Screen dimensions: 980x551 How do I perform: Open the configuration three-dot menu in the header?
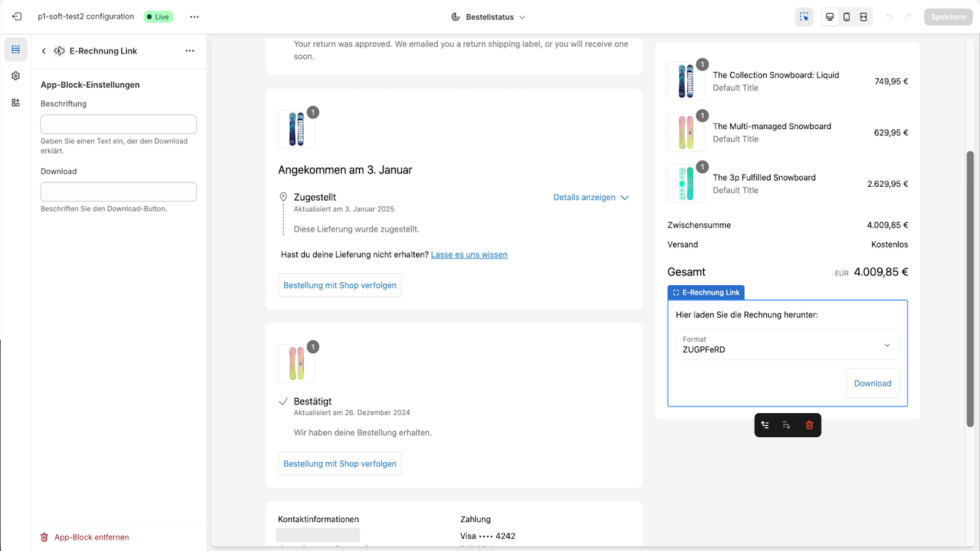194,17
